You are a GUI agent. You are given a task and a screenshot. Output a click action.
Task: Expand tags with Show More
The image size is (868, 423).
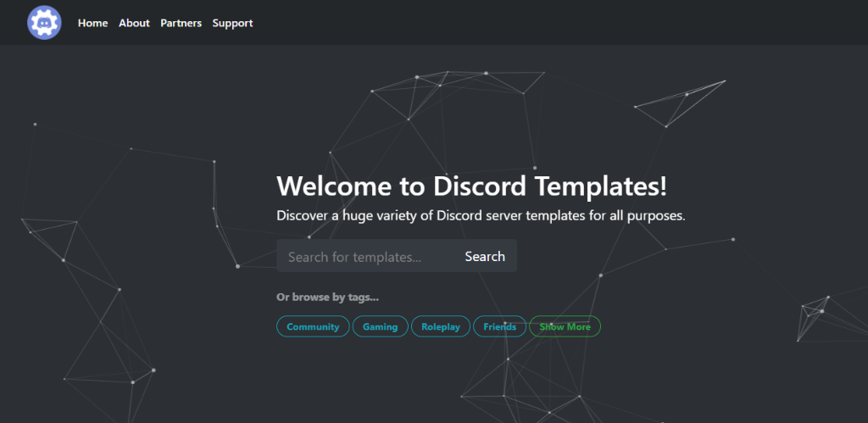pos(565,326)
